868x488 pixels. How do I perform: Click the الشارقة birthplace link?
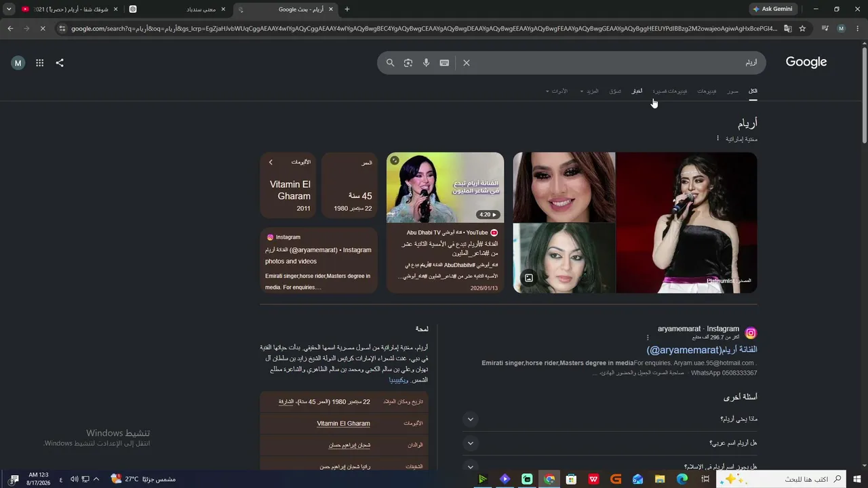pos(285,402)
